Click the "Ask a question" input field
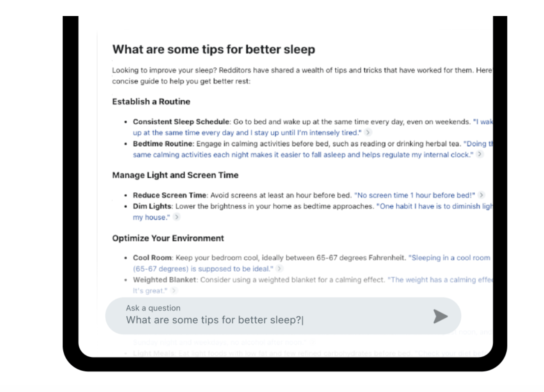 267,316
